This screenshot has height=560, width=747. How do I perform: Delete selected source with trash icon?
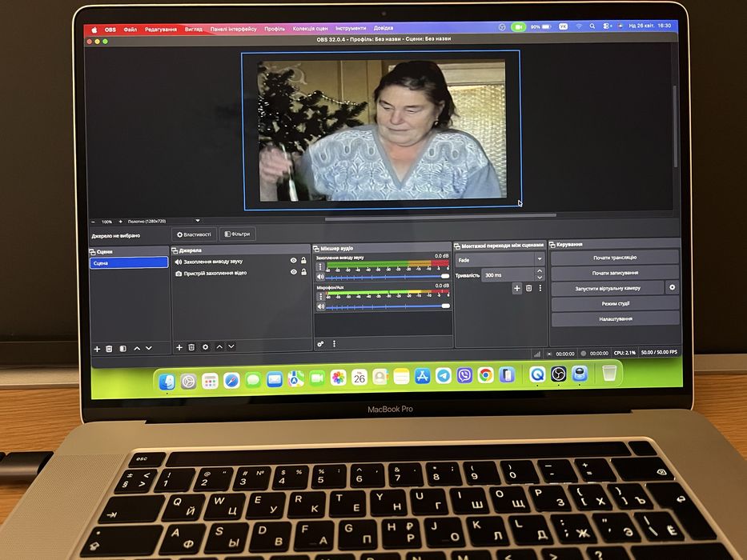[x=191, y=347]
